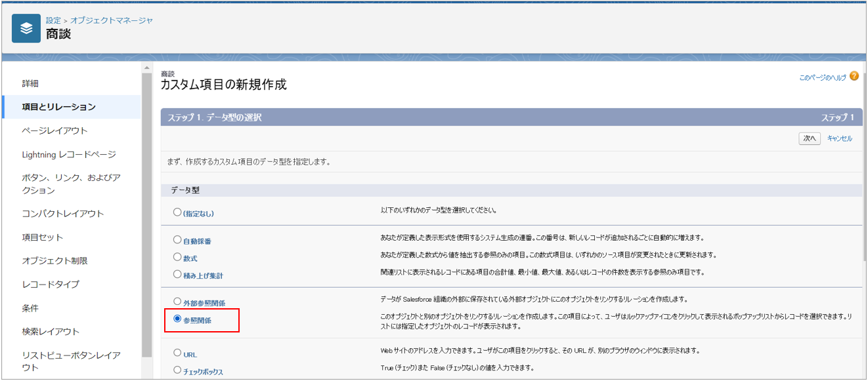Open コンパクトレイアウト in the sidebar
Image resolution: width=868 pixels, height=381 pixels.
63,214
